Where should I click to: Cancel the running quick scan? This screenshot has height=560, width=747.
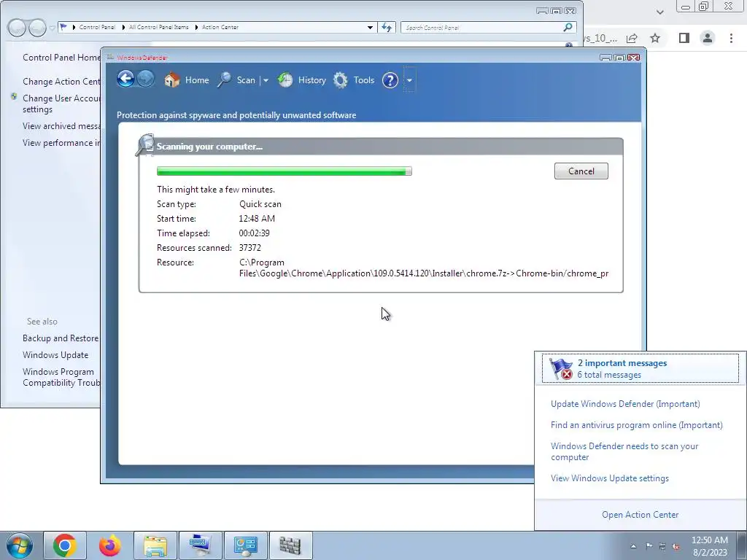[581, 171]
